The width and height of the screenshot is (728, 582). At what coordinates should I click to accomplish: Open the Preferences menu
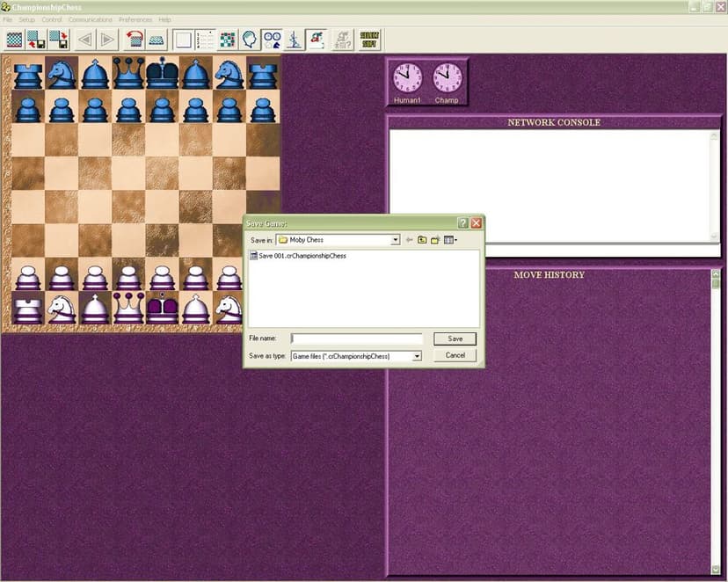pyautogui.click(x=135, y=19)
